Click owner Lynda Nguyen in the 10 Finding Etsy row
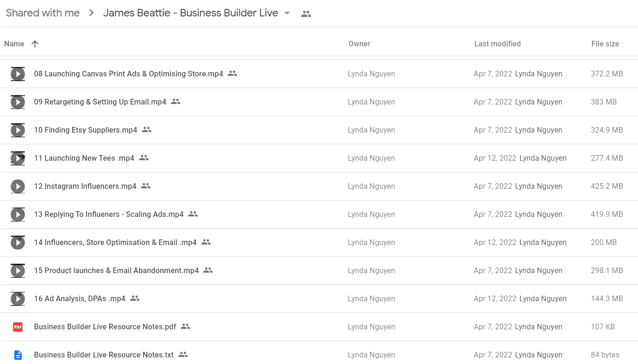This screenshot has width=638, height=364. [371, 130]
